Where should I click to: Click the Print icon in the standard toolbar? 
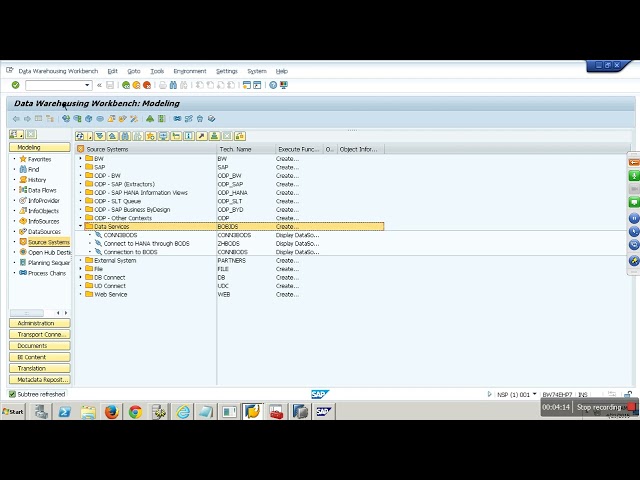click(x=163, y=85)
